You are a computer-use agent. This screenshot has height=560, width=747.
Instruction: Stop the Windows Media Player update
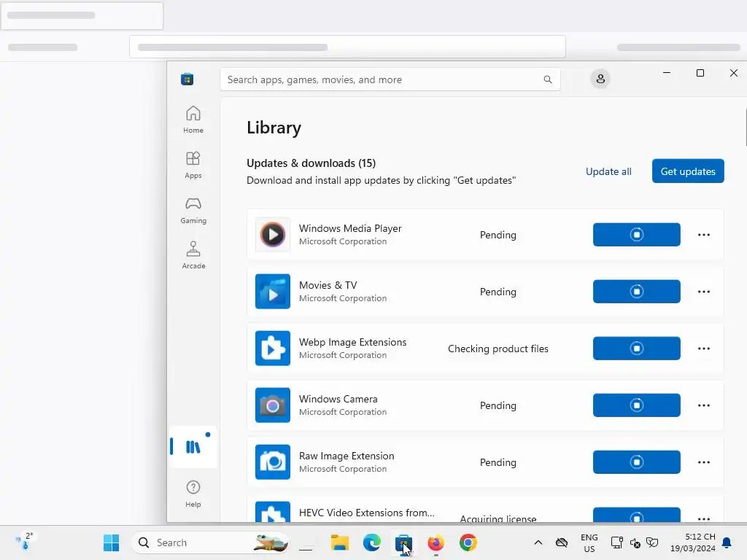[x=636, y=234]
